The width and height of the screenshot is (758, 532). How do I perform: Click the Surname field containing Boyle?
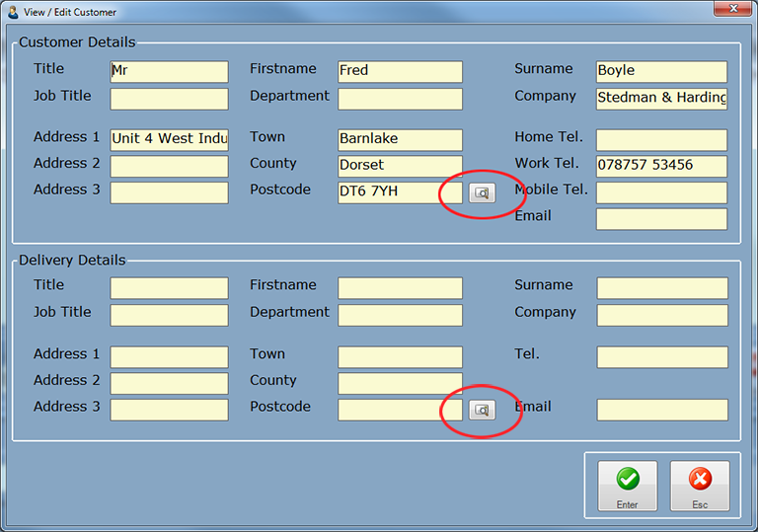click(661, 71)
